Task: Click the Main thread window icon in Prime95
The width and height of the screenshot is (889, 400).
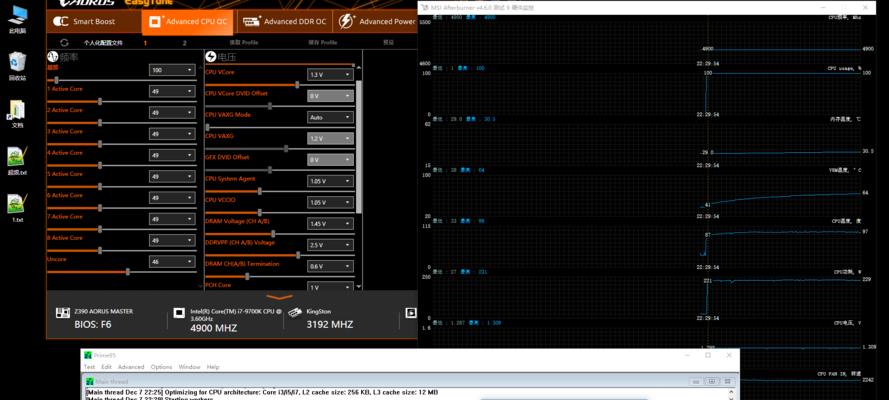Action: (90, 381)
